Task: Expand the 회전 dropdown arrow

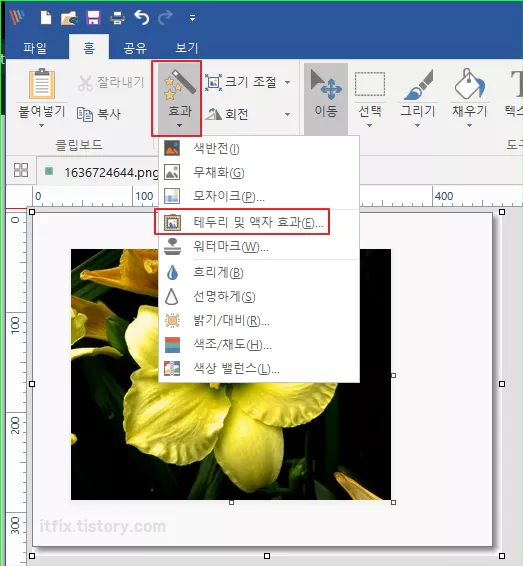Action: coord(287,114)
